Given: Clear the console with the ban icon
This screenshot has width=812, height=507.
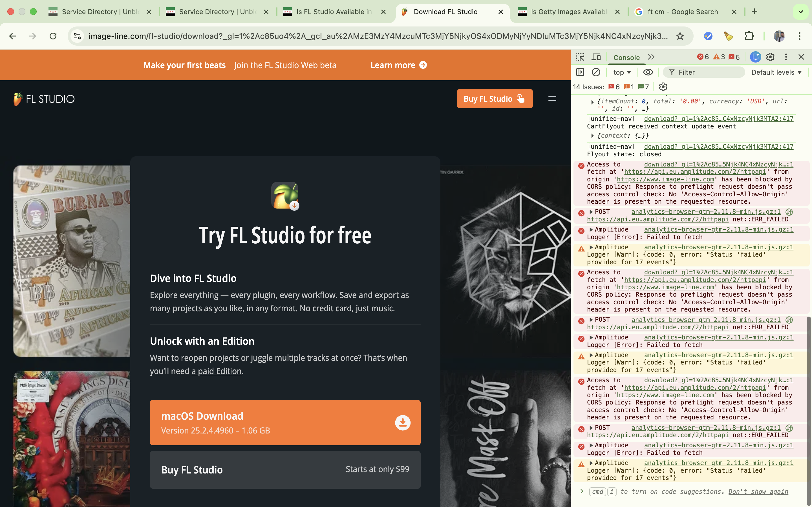Looking at the screenshot, I should [x=596, y=72].
